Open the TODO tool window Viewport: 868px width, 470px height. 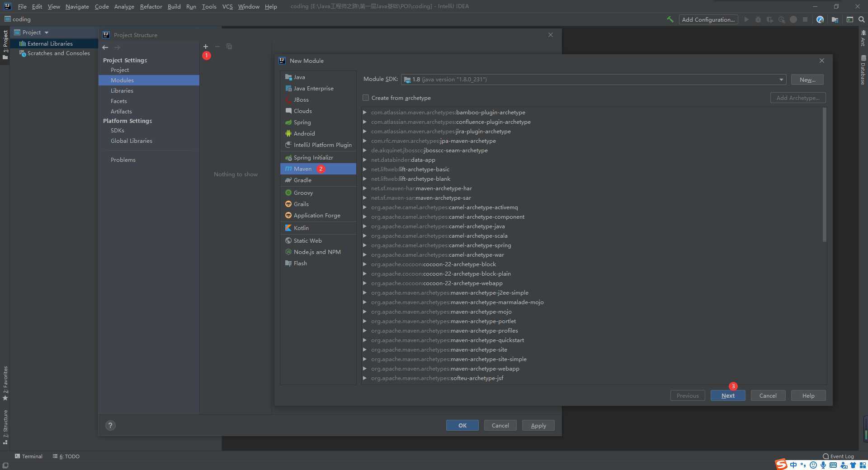(x=66, y=456)
